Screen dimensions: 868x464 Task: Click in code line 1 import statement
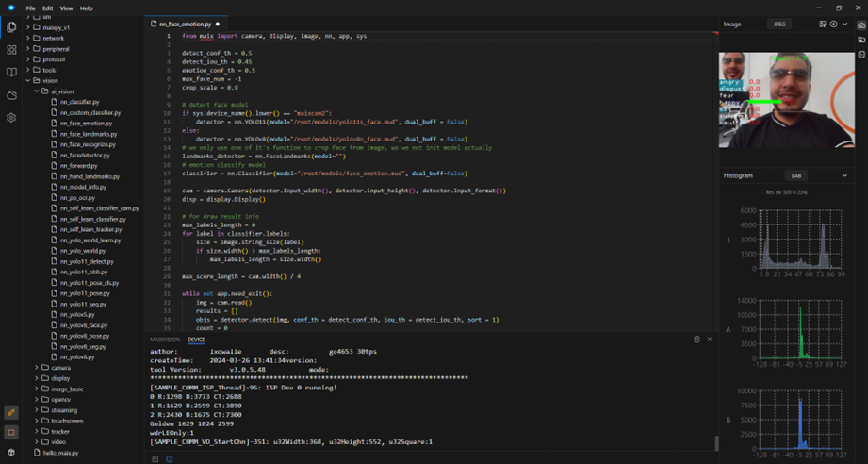(x=274, y=36)
